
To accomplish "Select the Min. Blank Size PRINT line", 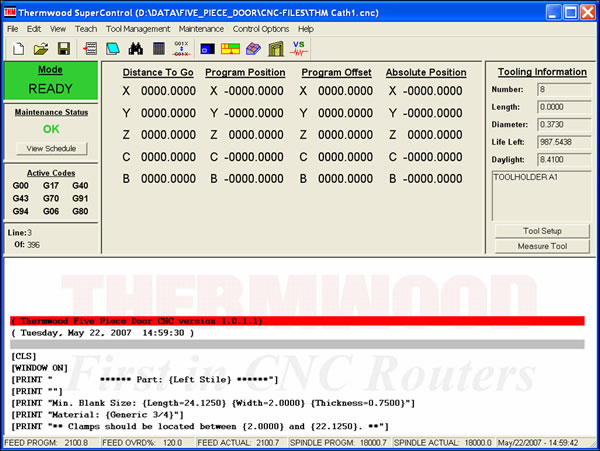I will pos(213,403).
